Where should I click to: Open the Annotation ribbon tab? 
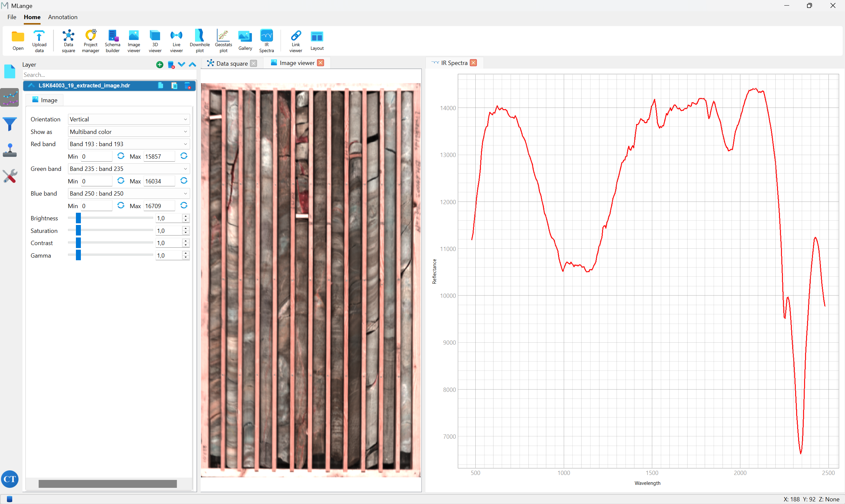62,17
